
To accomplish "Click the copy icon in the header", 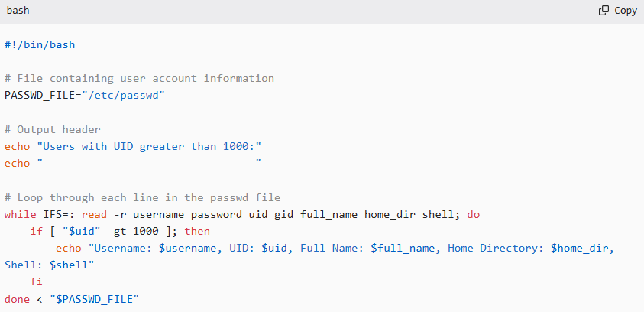I will pos(604,11).
